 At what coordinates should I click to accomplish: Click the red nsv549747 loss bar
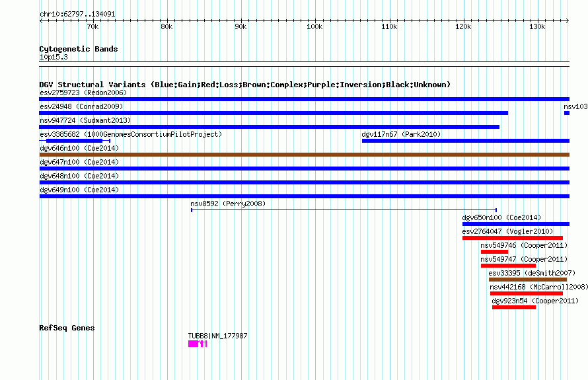click(x=508, y=266)
